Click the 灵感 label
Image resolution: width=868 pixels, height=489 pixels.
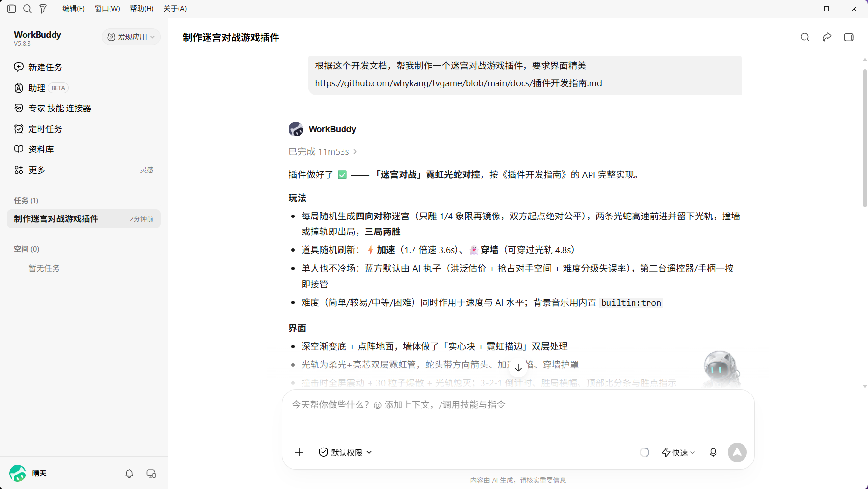coord(147,170)
